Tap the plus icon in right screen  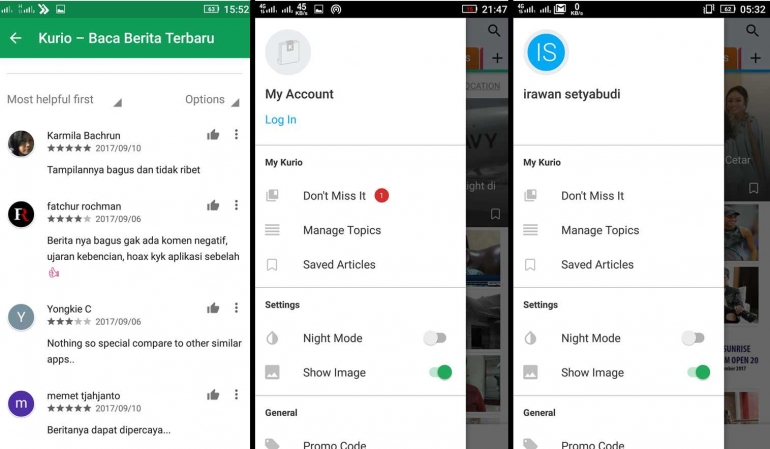(755, 58)
